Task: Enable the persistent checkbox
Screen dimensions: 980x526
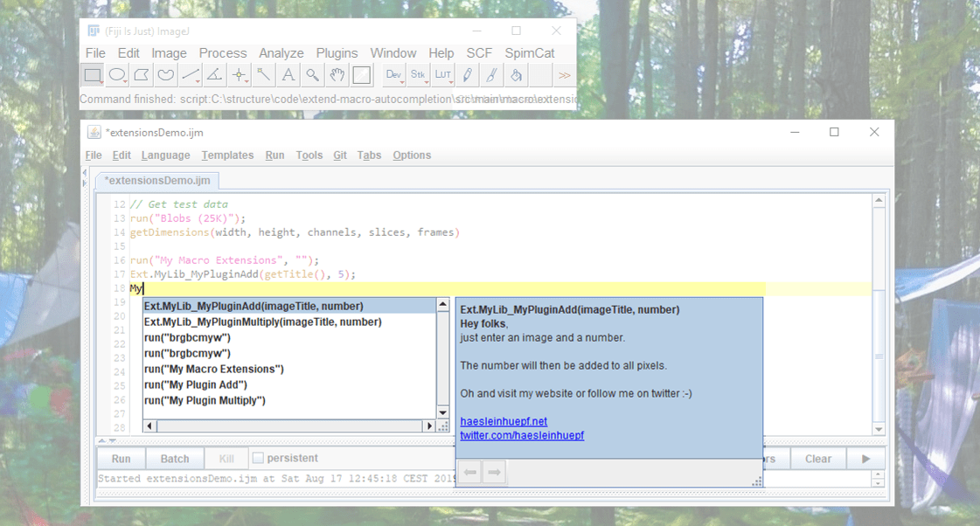Action: click(258, 457)
